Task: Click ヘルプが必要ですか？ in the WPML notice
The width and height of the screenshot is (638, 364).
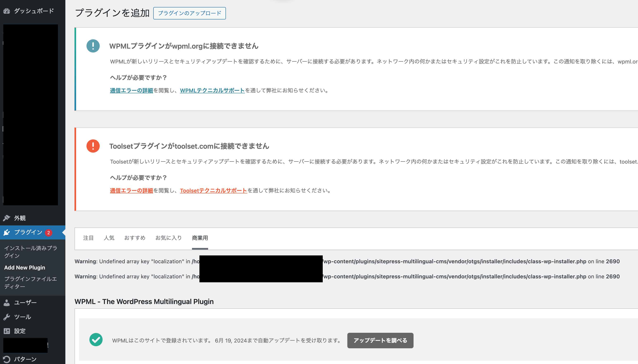Action: (x=138, y=78)
